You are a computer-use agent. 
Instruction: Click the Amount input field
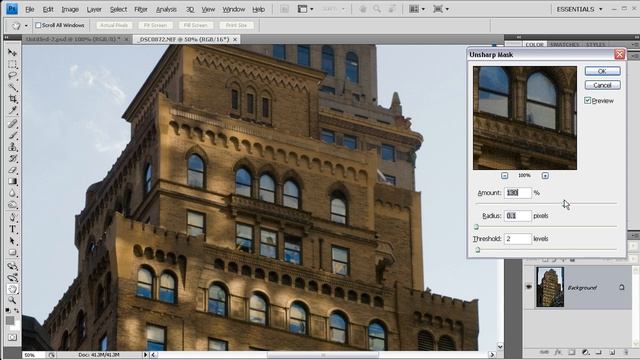pos(518,193)
